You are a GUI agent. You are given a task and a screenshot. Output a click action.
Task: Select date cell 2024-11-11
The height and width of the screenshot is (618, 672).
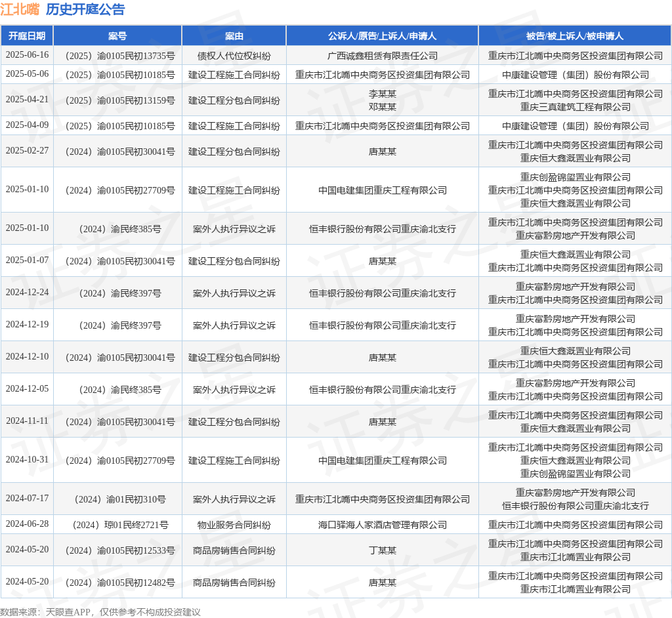[27, 421]
